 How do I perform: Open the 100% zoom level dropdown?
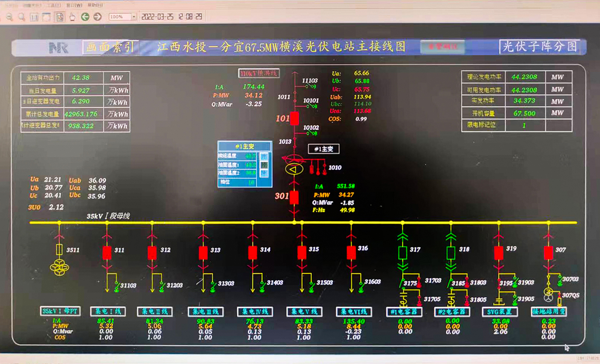(134, 17)
